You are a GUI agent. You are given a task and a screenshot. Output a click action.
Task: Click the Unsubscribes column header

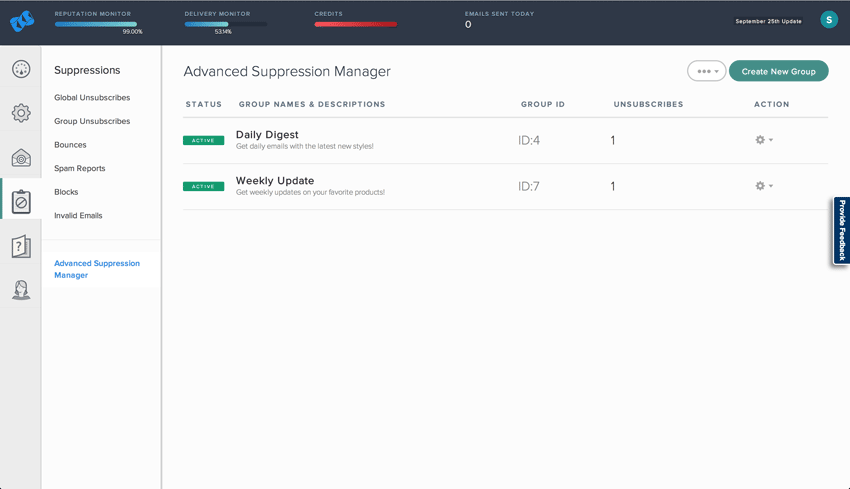648,104
